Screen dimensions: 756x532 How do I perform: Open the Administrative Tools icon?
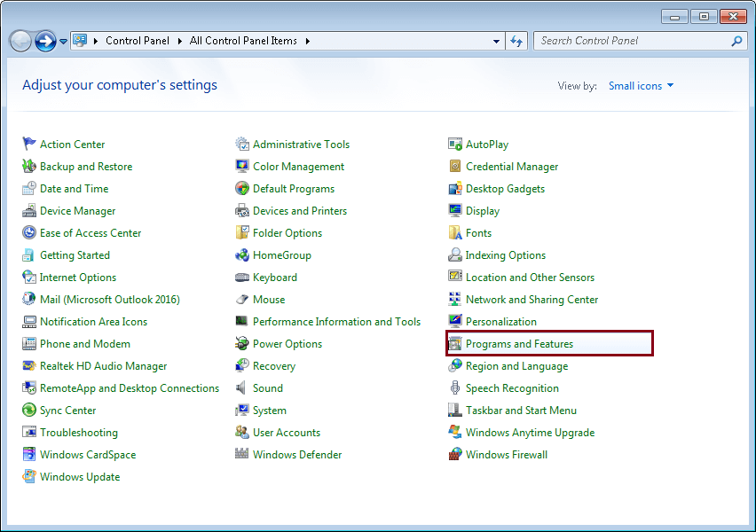pos(242,144)
